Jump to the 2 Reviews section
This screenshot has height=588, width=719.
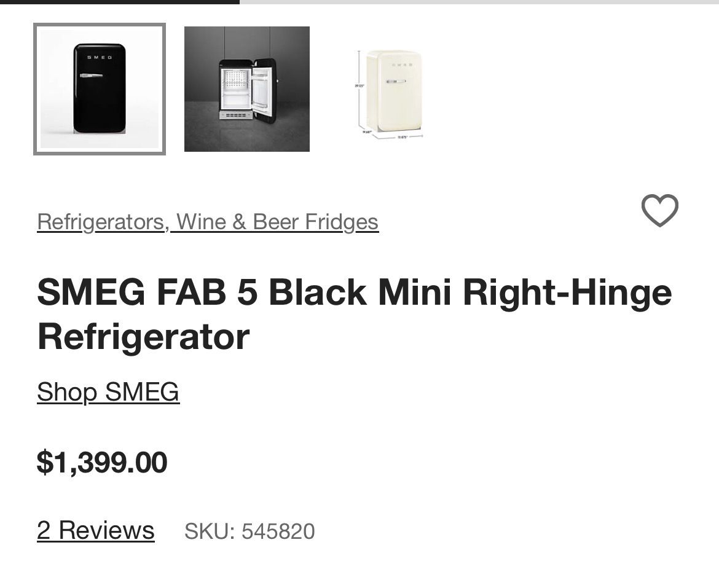coord(95,530)
